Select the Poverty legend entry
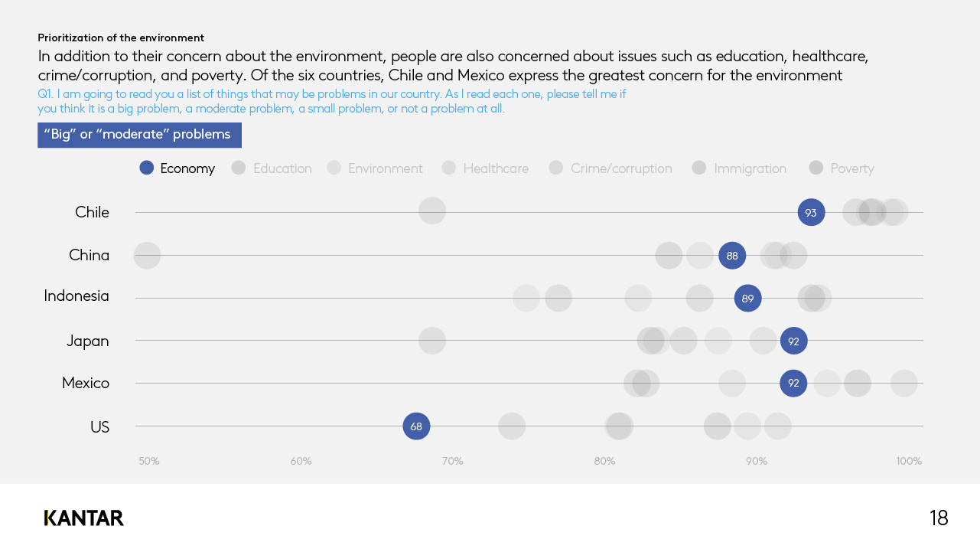Screen dimensions: 980x552 click(842, 168)
